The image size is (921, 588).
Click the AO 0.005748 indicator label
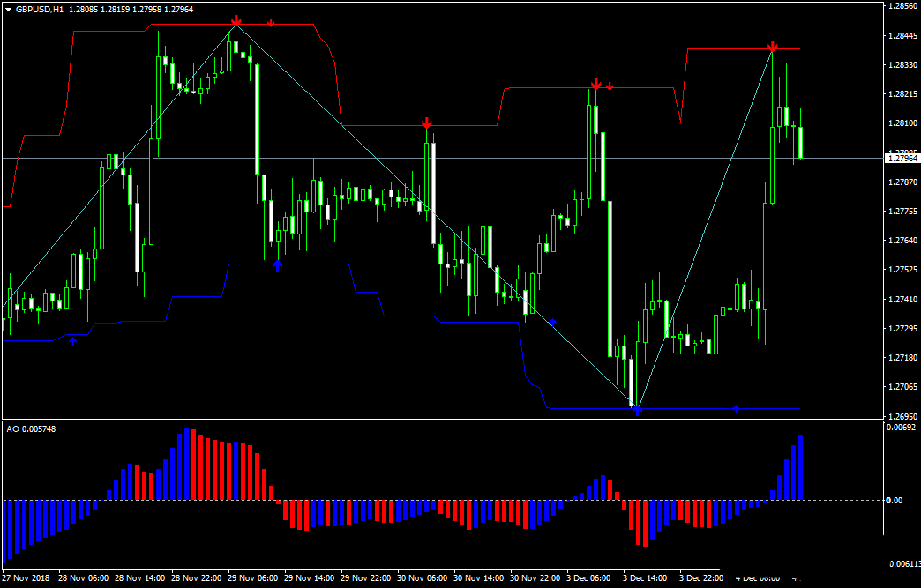32,428
